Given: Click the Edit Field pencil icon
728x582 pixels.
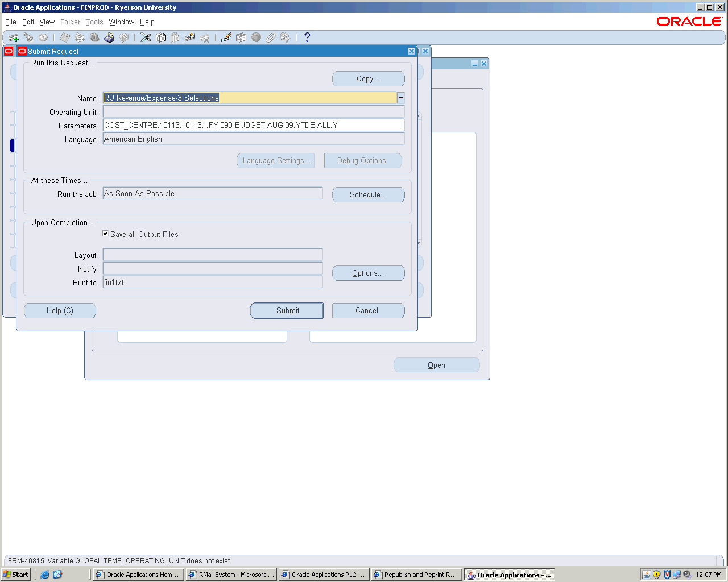Looking at the screenshot, I should pos(226,38).
